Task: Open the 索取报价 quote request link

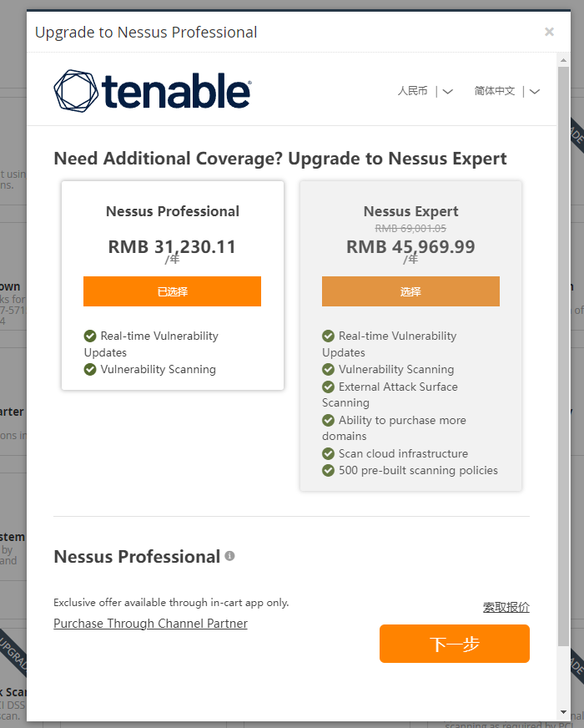Action: (x=506, y=607)
